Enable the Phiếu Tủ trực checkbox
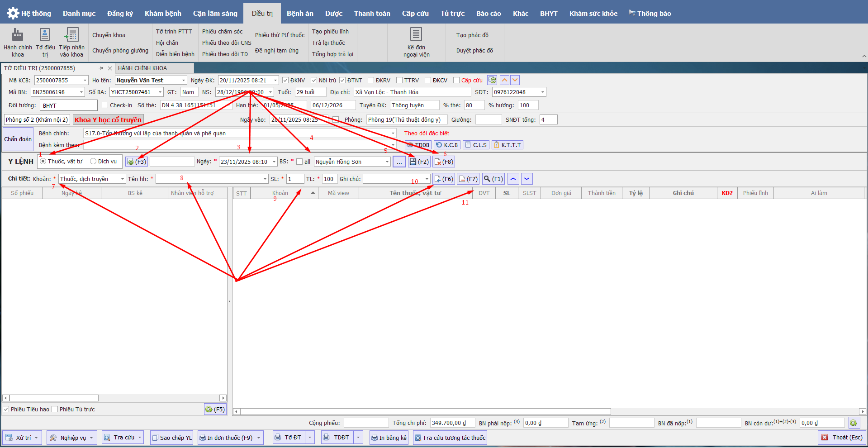This screenshot has width=868, height=448. pyautogui.click(x=55, y=409)
